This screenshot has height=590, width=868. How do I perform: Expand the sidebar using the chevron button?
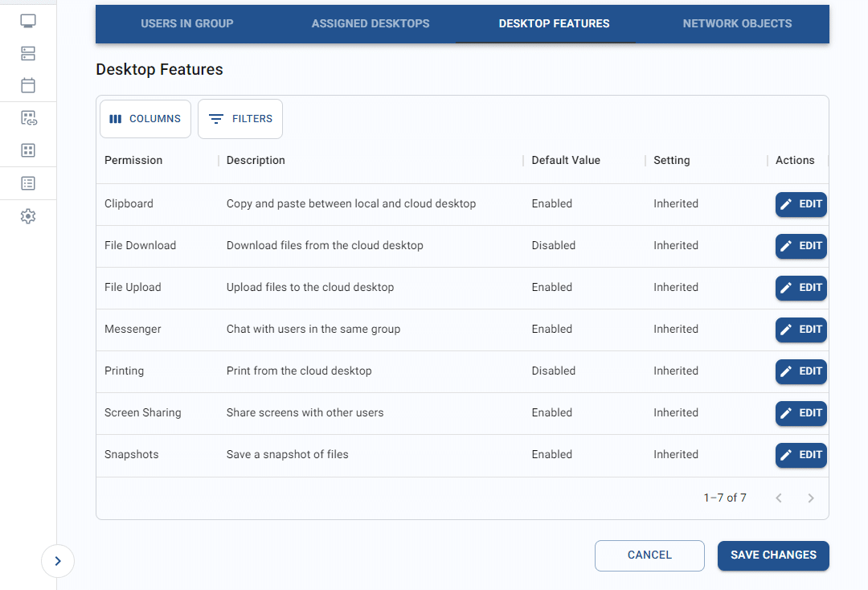57,560
